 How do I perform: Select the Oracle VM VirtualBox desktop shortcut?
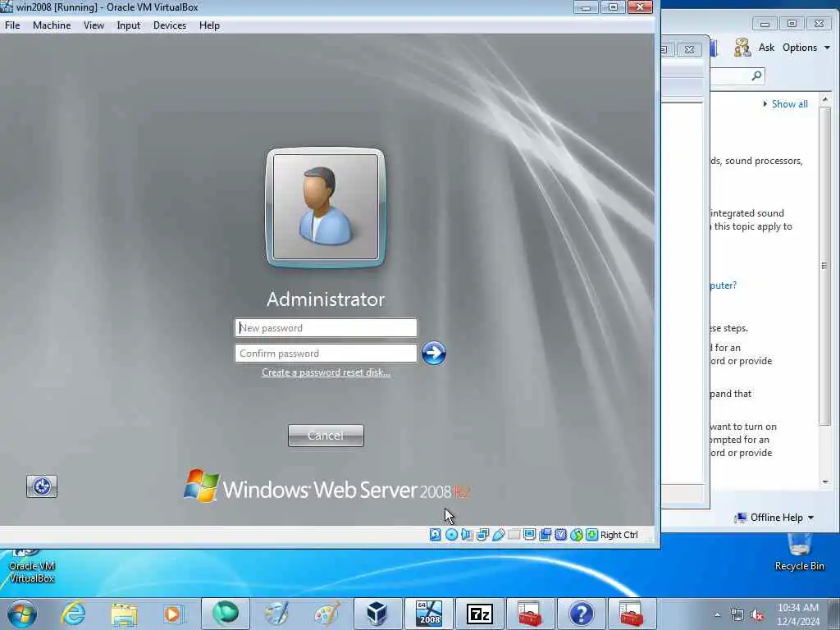[32, 566]
